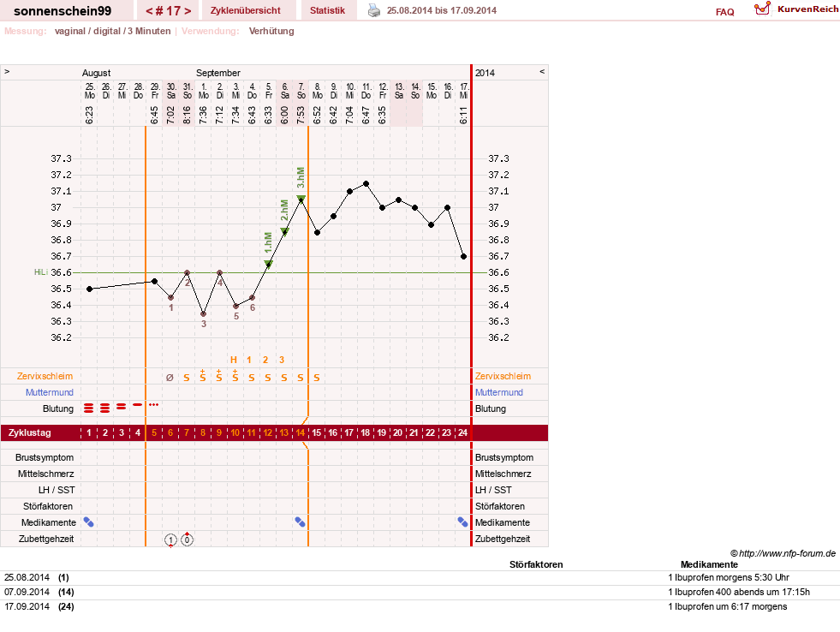Click the 1.hM green triangle marker

click(x=268, y=264)
